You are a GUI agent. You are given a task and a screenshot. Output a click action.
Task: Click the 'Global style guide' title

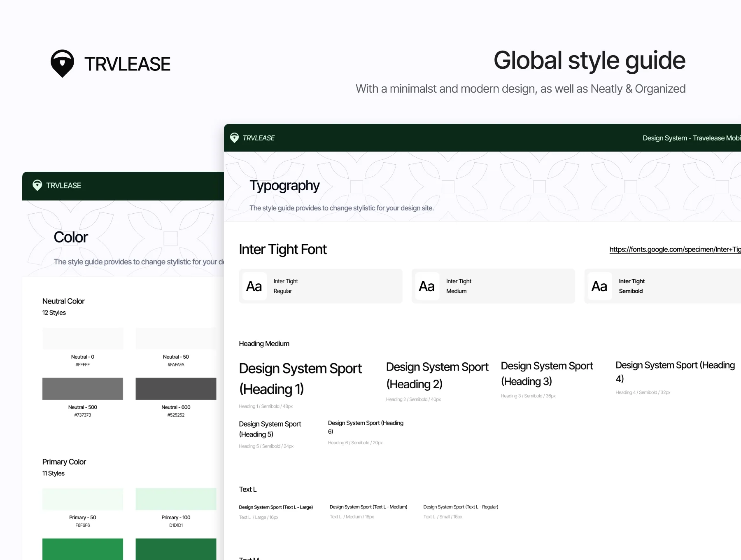(590, 61)
